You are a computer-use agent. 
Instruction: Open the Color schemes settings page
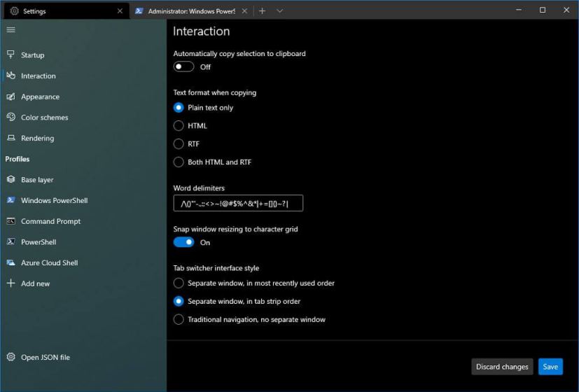83,118
